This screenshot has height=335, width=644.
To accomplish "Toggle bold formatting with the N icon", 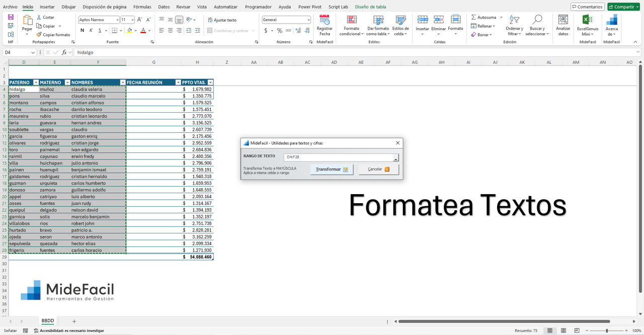I will [83, 31].
